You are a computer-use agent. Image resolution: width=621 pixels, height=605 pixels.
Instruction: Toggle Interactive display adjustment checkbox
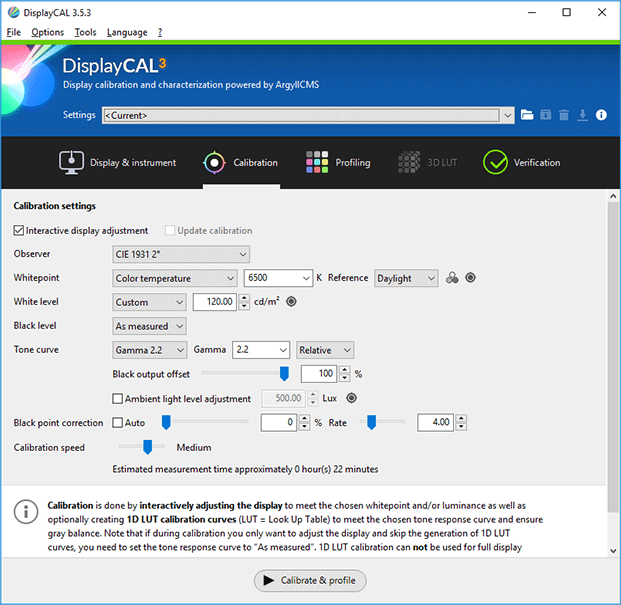(x=19, y=230)
